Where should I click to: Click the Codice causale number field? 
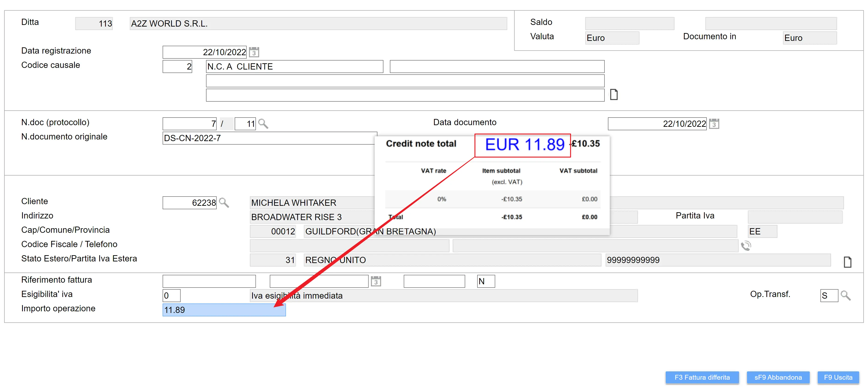(x=177, y=66)
